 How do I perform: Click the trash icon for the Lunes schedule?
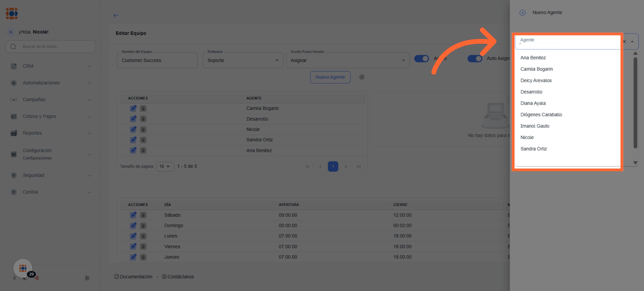tap(143, 236)
